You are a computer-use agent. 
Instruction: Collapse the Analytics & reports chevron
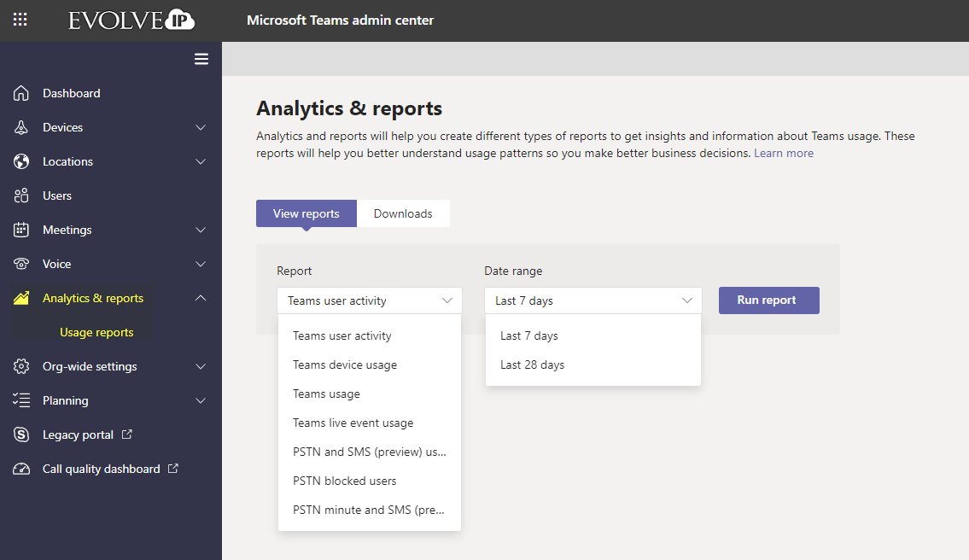click(201, 298)
